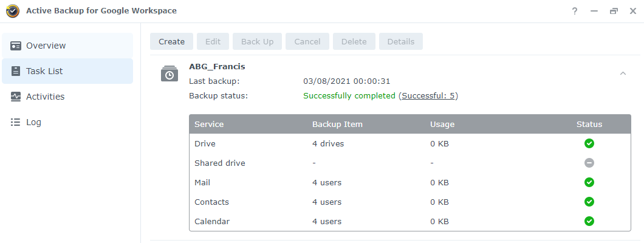Restore down the window size
Screen dimensions: 644x243
(614, 12)
